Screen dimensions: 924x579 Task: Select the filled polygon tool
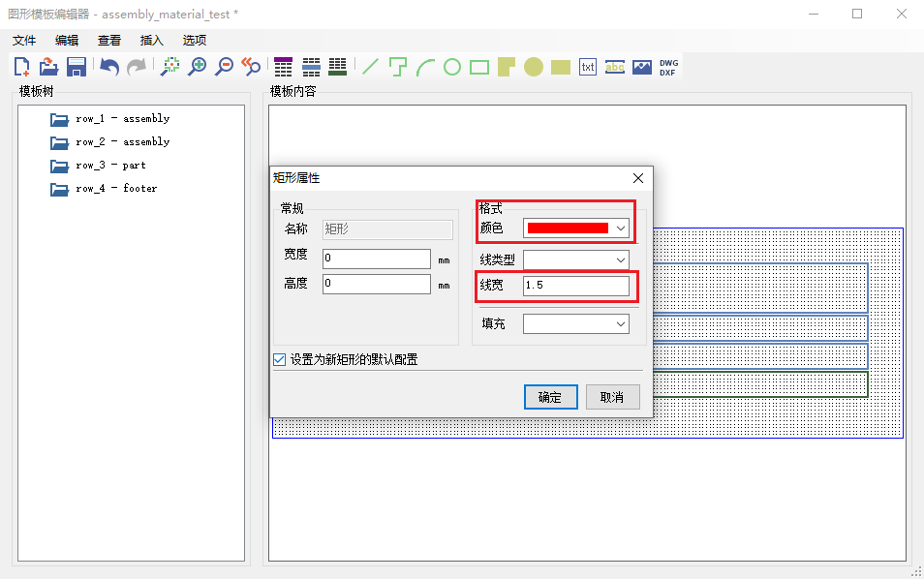[x=507, y=67]
